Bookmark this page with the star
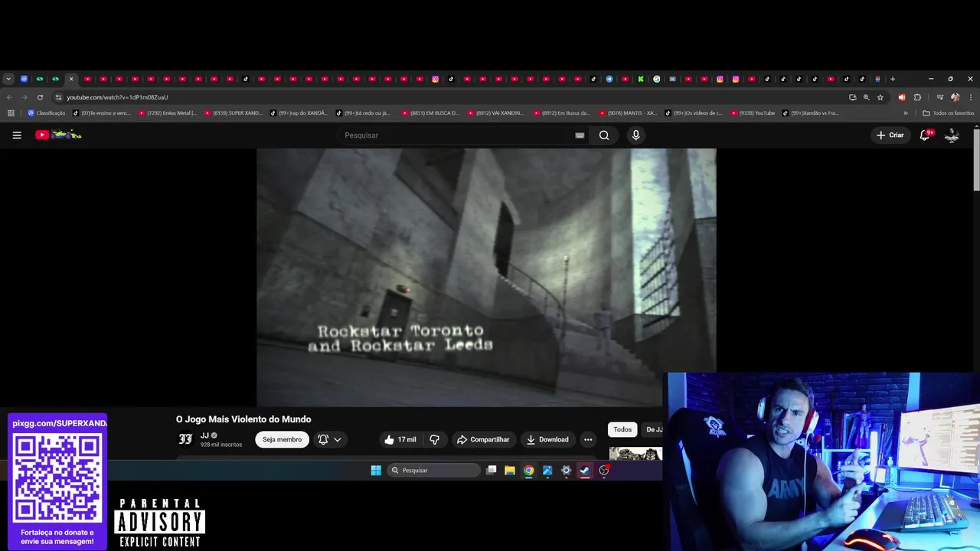980x551 pixels. tap(880, 97)
